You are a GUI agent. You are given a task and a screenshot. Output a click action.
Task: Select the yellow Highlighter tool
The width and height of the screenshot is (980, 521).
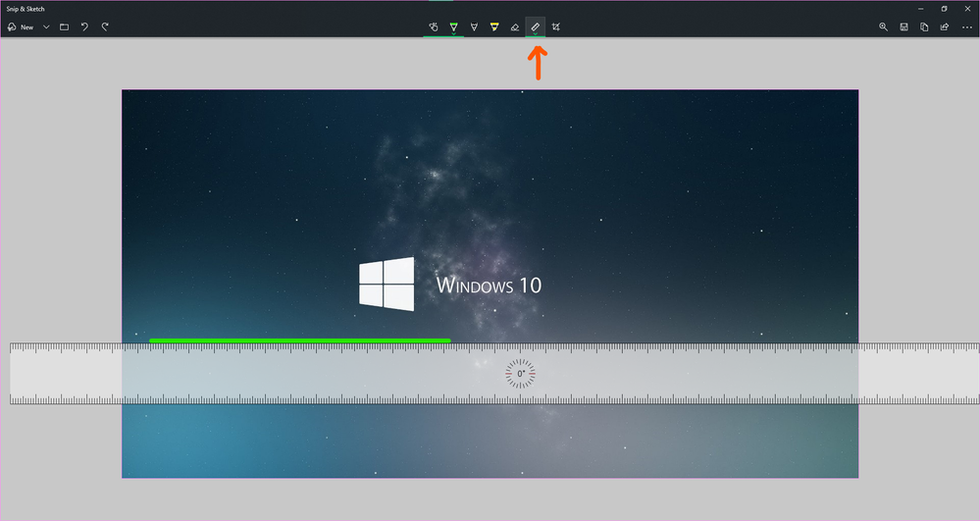click(494, 26)
